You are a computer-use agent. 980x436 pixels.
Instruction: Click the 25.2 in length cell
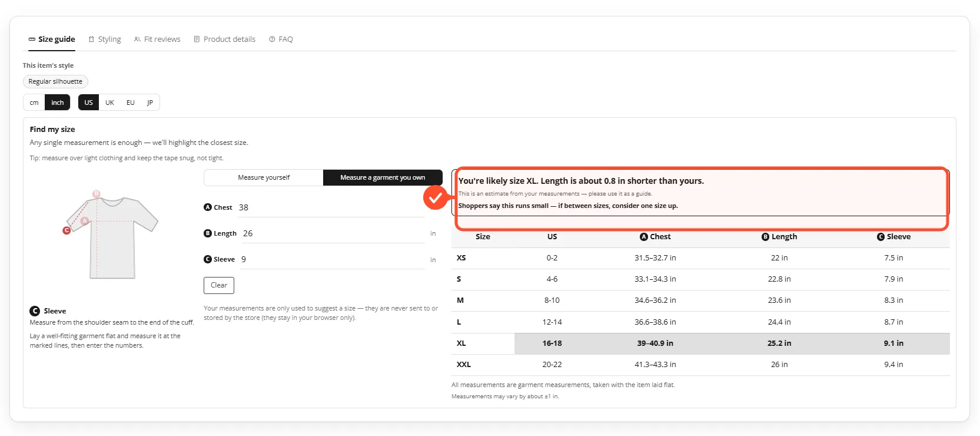point(779,343)
